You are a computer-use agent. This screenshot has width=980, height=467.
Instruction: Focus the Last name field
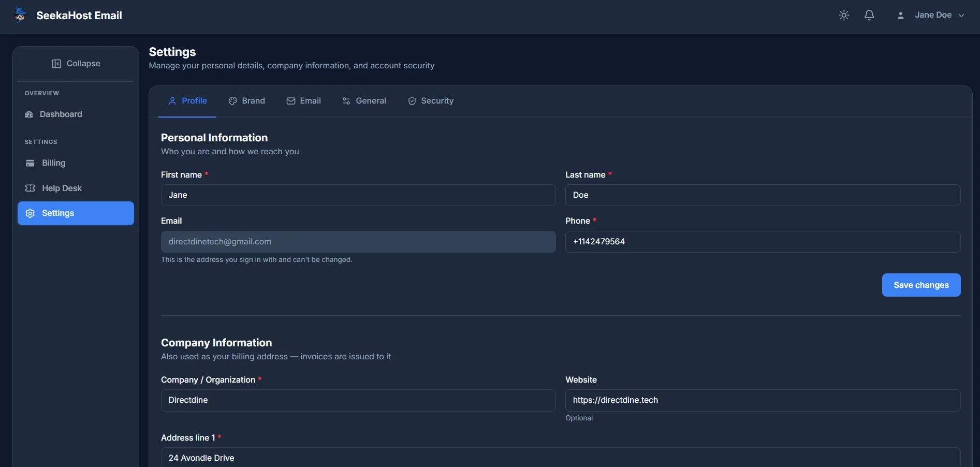pos(763,195)
